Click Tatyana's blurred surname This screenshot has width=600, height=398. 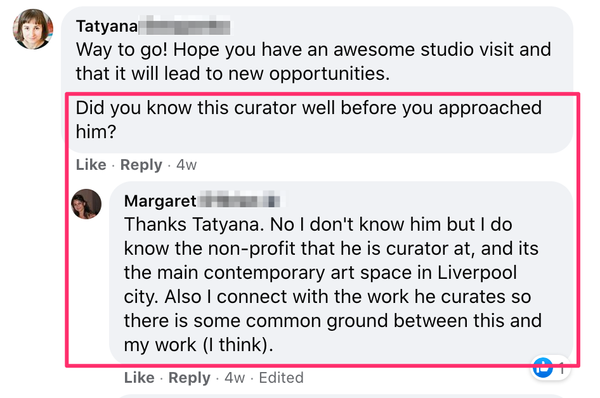tap(184, 26)
